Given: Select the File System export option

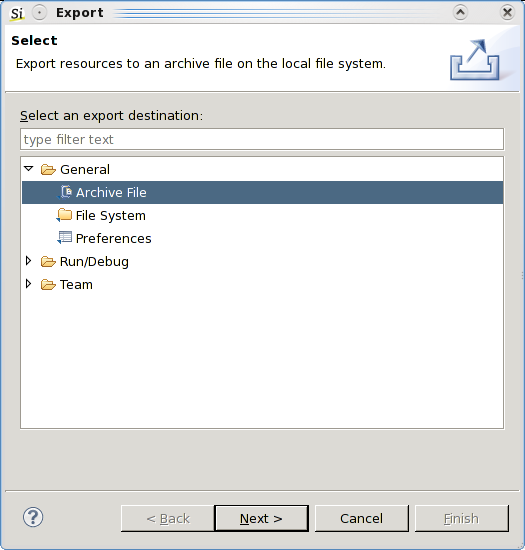Looking at the screenshot, I should [x=110, y=215].
